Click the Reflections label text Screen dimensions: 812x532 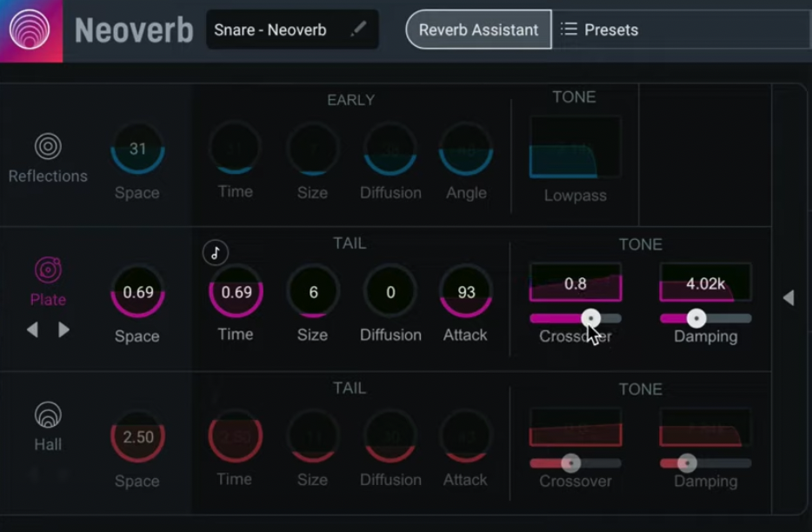[48, 176]
